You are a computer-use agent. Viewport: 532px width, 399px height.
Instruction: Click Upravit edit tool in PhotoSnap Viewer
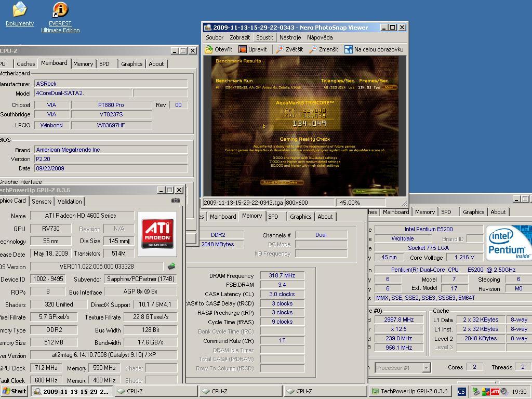point(253,49)
